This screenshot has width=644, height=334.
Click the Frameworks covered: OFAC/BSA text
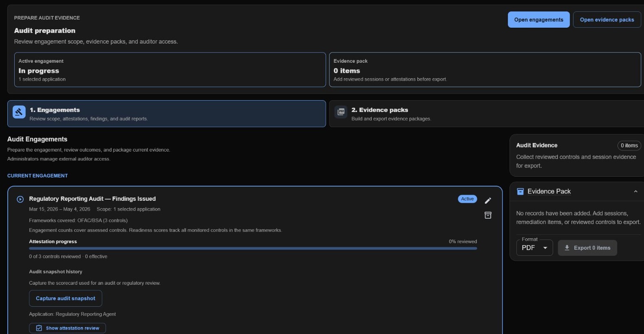click(78, 220)
